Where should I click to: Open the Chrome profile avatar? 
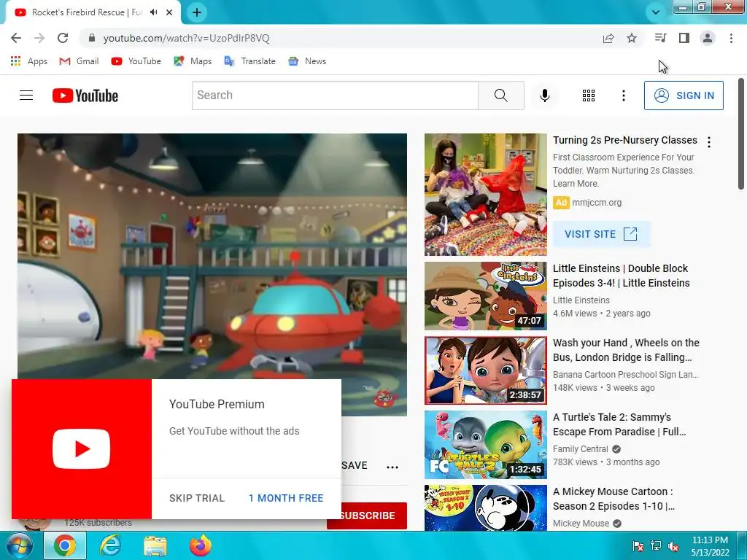click(x=708, y=38)
